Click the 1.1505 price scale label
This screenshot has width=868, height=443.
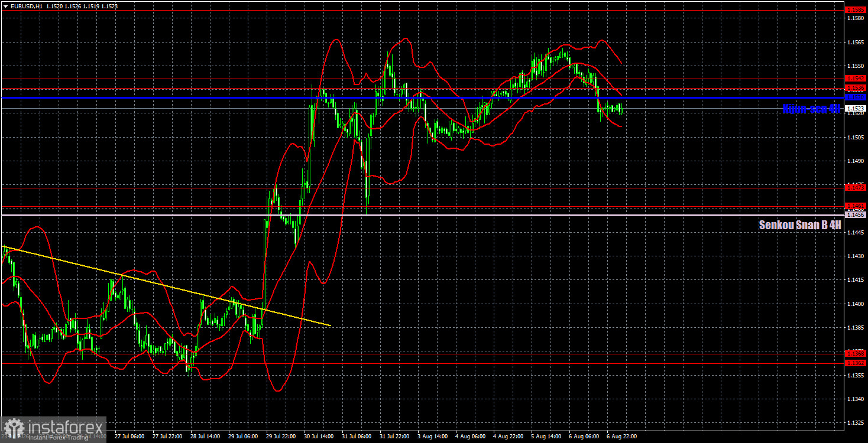856,137
